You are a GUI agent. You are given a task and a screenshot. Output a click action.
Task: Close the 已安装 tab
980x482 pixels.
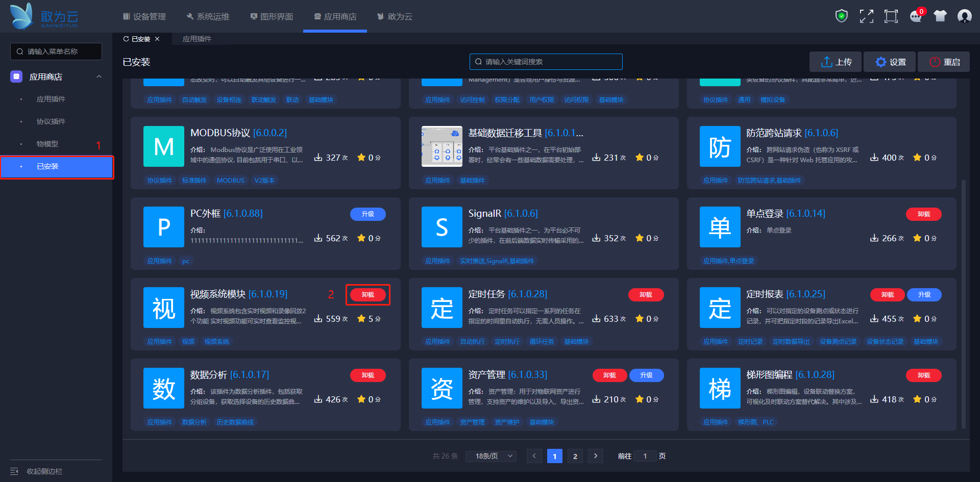(157, 39)
